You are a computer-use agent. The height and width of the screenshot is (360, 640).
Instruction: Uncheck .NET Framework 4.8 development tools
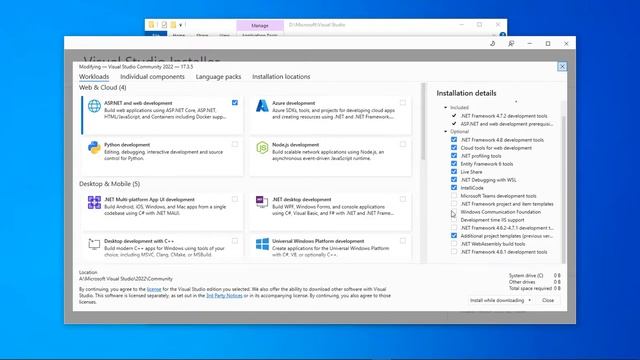click(x=454, y=140)
